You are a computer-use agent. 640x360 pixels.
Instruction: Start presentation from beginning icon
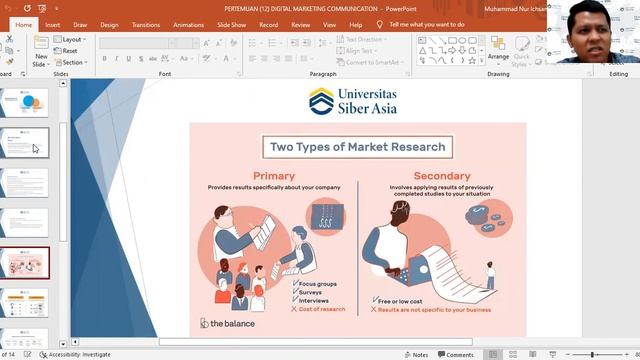coord(42,8)
